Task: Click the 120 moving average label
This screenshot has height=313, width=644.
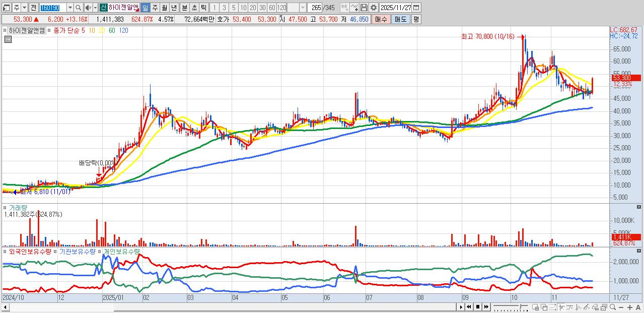Action: (123, 30)
